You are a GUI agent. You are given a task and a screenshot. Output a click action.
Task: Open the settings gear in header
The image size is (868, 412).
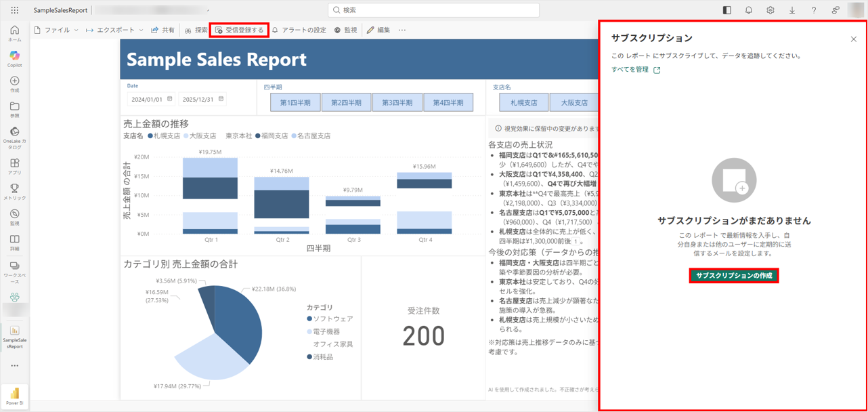click(770, 10)
